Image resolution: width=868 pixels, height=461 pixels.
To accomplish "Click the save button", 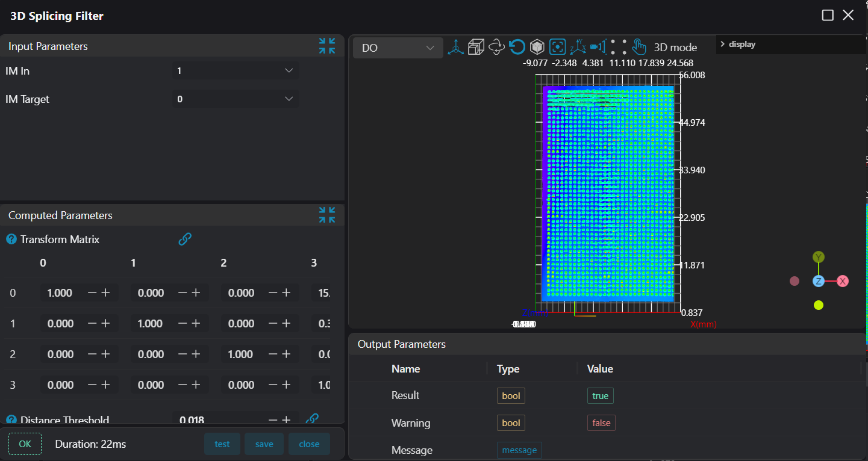I will click(x=264, y=444).
